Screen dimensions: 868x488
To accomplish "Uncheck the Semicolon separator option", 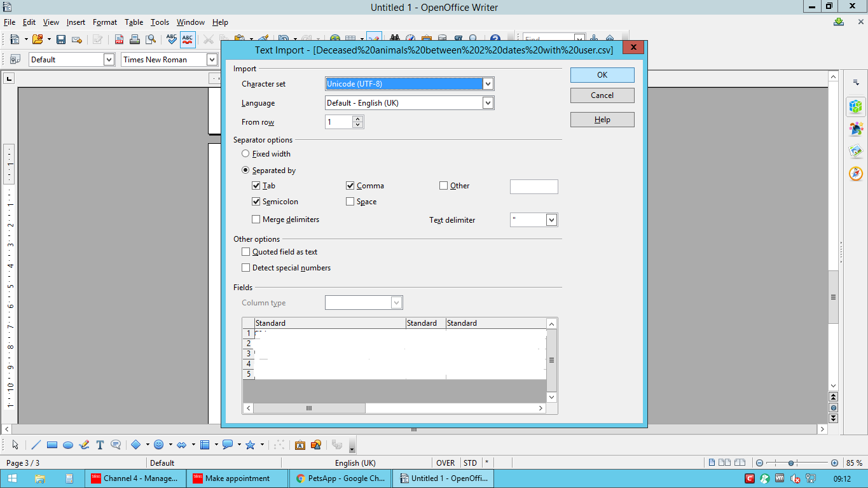I will point(256,201).
